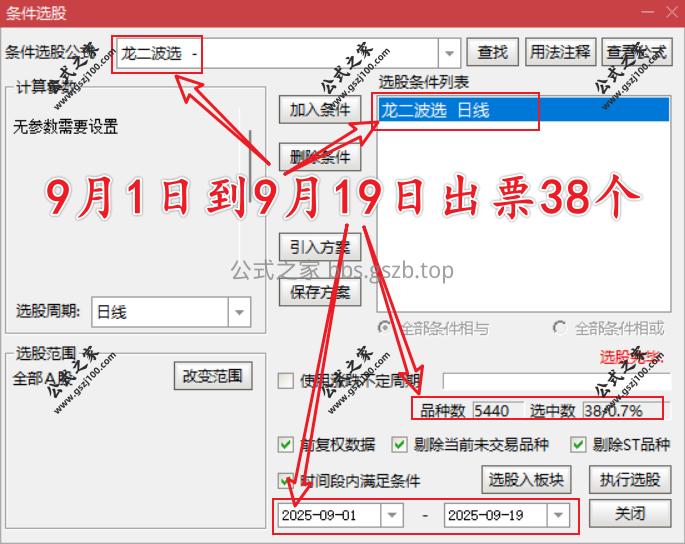685x544 pixels.
Task: Minimize the 条件选股 window
Action: pyautogui.click(x=648, y=12)
